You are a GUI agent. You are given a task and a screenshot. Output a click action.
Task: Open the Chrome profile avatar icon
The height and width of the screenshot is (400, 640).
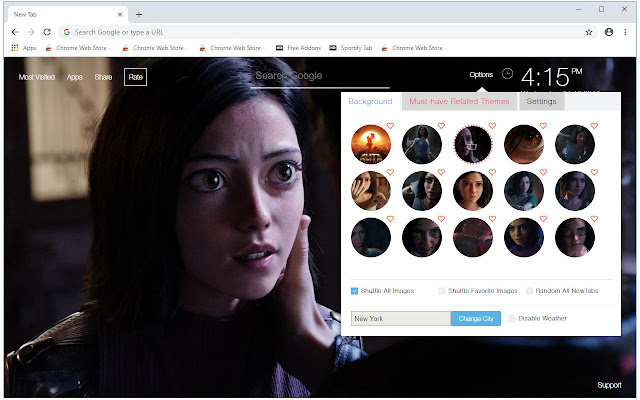[x=609, y=32]
